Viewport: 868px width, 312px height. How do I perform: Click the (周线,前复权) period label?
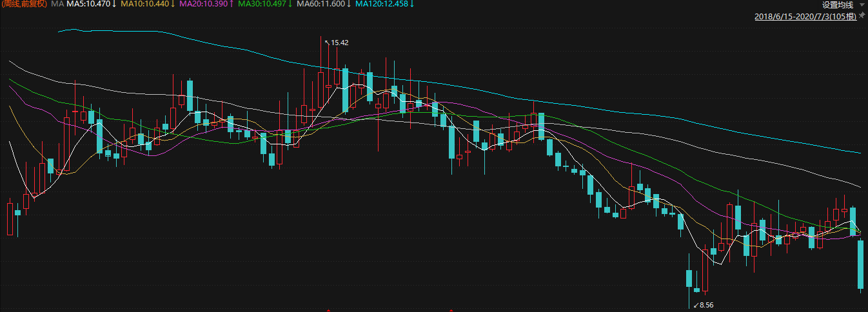24,5
